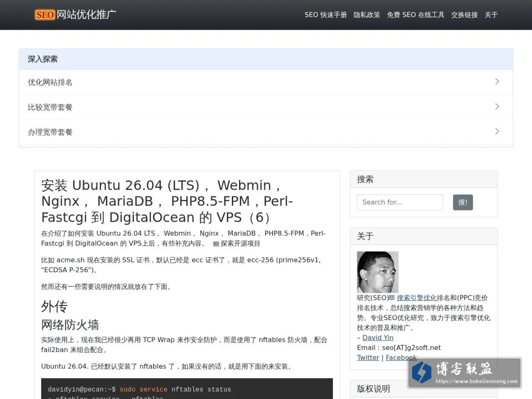This screenshot has width=532, height=399.
Task: Click the 优化网站排名 row
Action: [266, 82]
